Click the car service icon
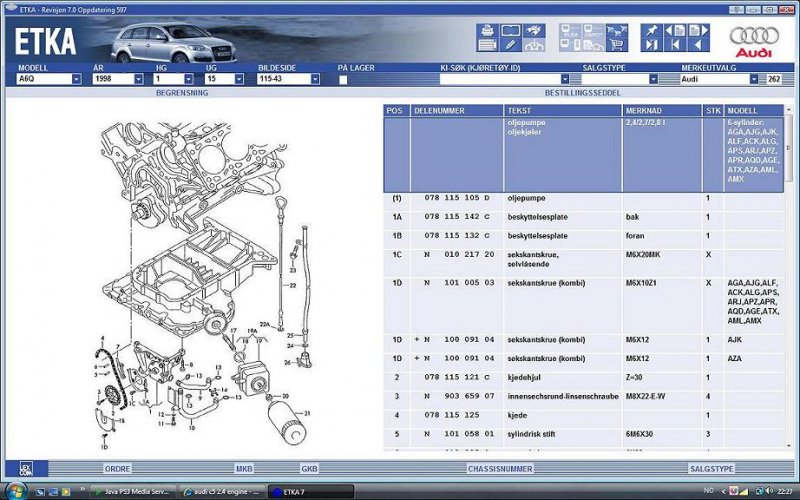Image resolution: width=800 pixels, height=500 pixels. pyautogui.click(x=535, y=46)
